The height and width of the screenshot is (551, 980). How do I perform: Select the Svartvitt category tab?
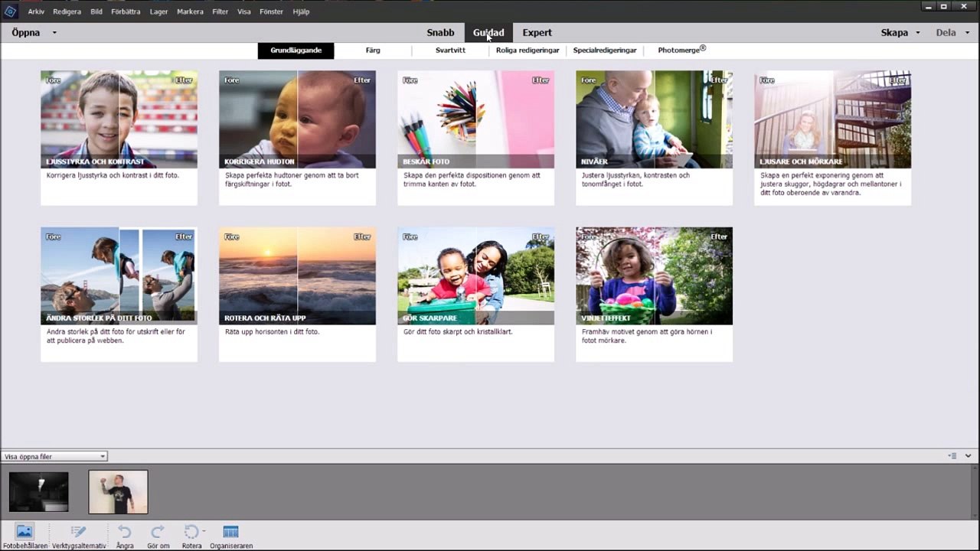coord(450,51)
